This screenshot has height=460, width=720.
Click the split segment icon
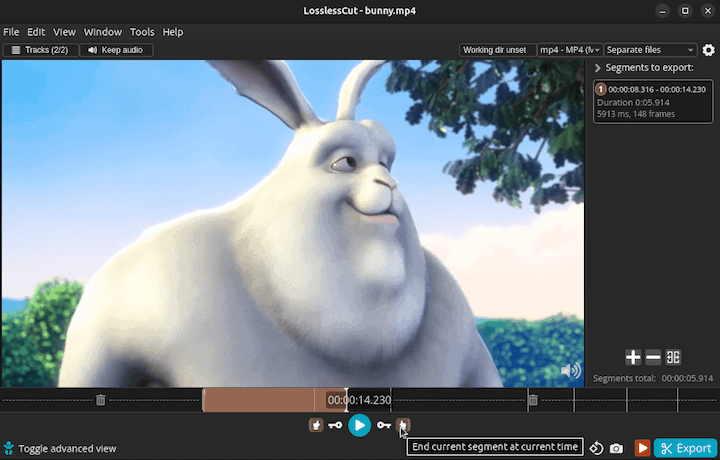pyautogui.click(x=673, y=357)
